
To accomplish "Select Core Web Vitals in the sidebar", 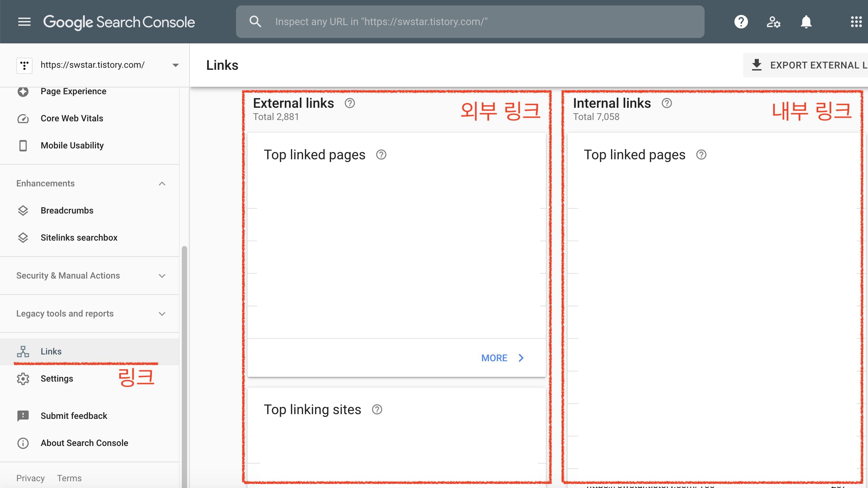I will [72, 118].
